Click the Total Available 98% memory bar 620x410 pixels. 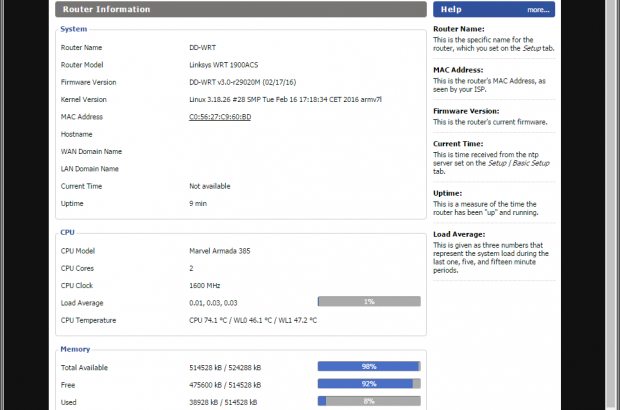(x=369, y=367)
